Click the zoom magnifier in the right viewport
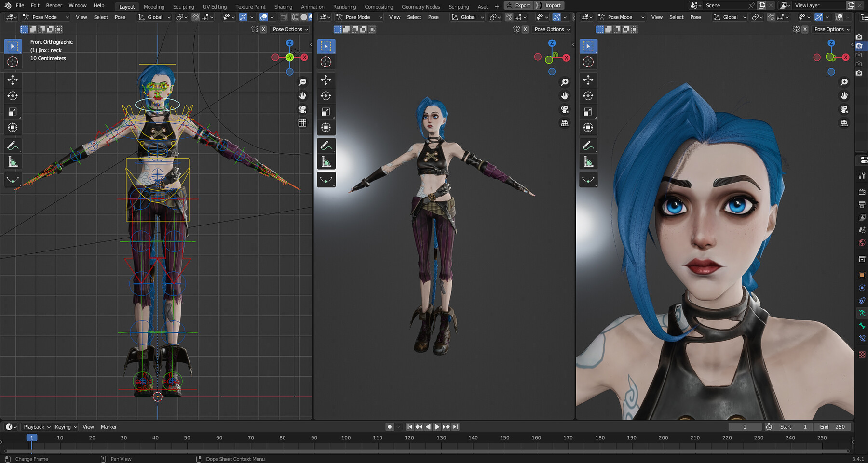 click(x=844, y=82)
